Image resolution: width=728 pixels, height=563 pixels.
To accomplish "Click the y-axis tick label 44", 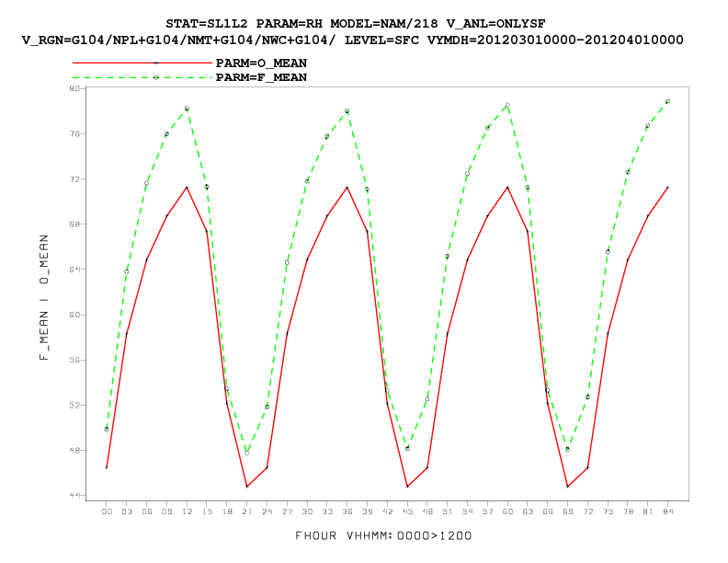I will [74, 496].
